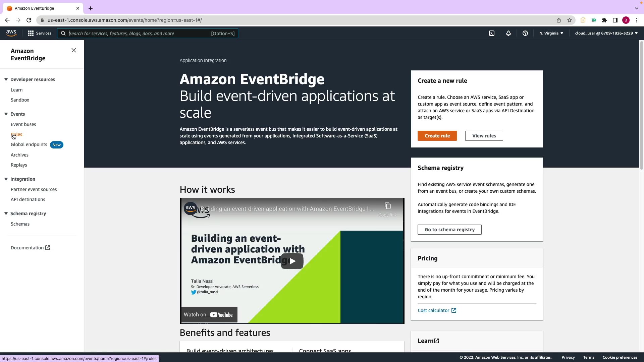Close the EventBridge navigation sidebar
This screenshot has width=644, height=362.
(x=74, y=50)
